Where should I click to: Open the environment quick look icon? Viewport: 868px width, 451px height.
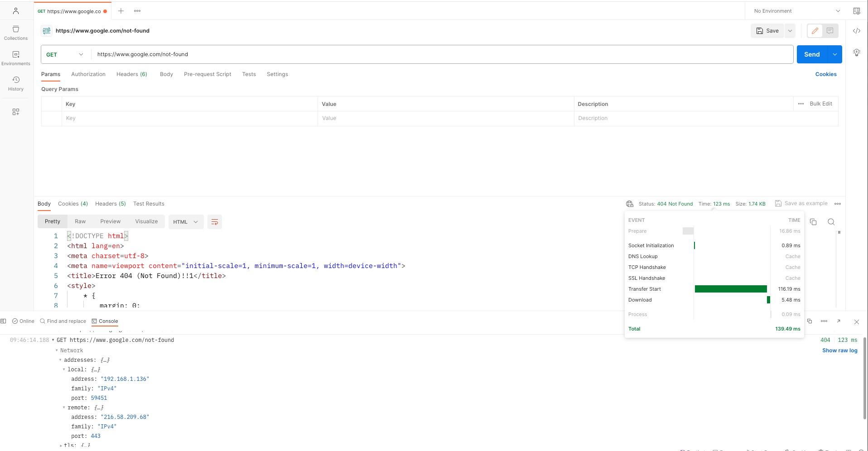click(857, 11)
